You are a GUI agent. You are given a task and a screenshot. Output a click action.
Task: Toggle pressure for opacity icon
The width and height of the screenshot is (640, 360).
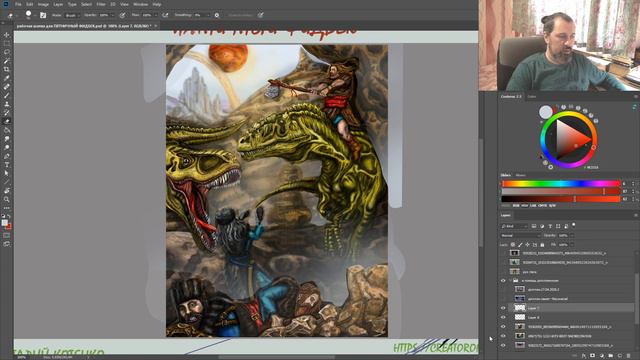122,15
